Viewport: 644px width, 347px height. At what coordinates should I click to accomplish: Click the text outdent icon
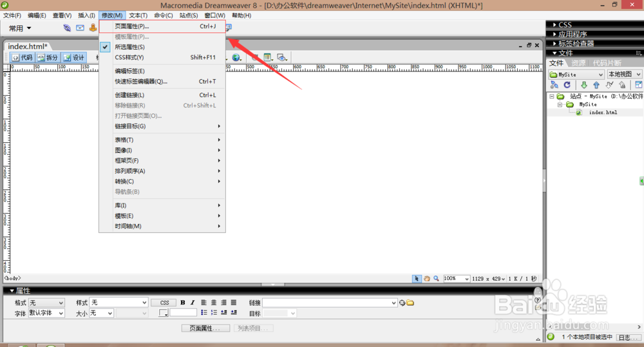[223, 313]
